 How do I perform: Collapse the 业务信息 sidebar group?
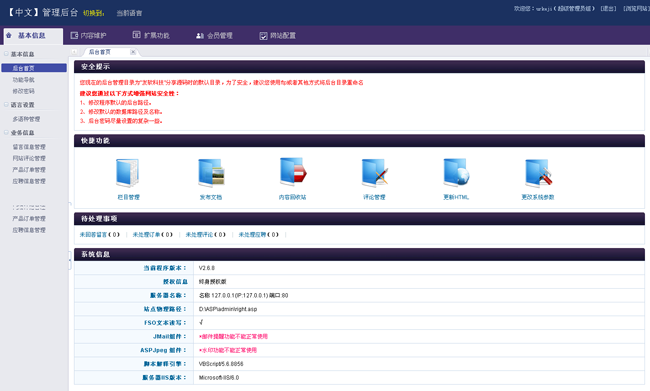click(6, 132)
